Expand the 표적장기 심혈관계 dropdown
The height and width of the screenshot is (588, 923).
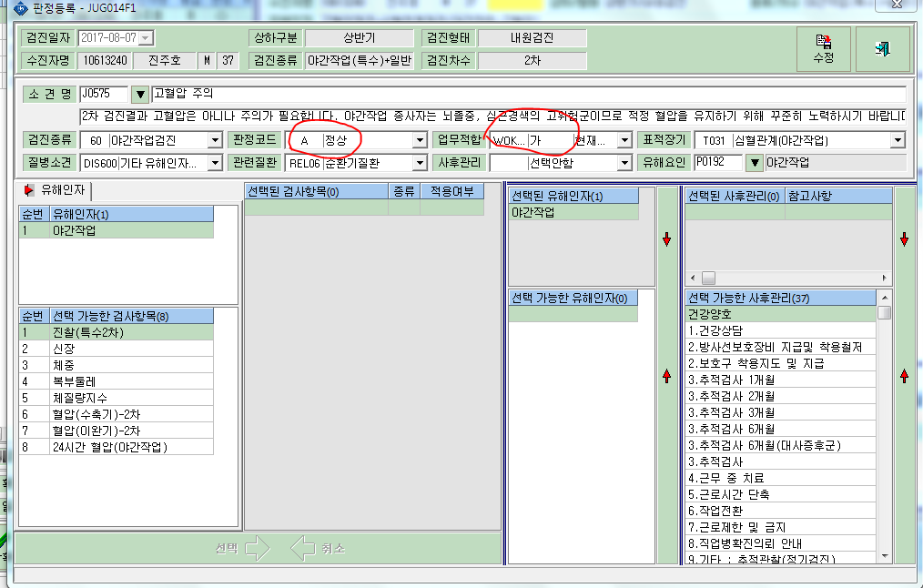(x=898, y=141)
